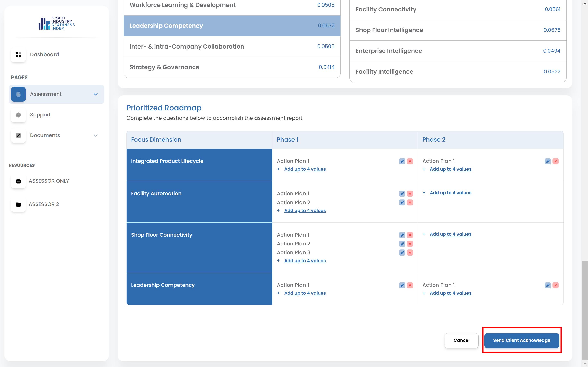Delete Facility Automation Action Plan 1

pos(410,194)
